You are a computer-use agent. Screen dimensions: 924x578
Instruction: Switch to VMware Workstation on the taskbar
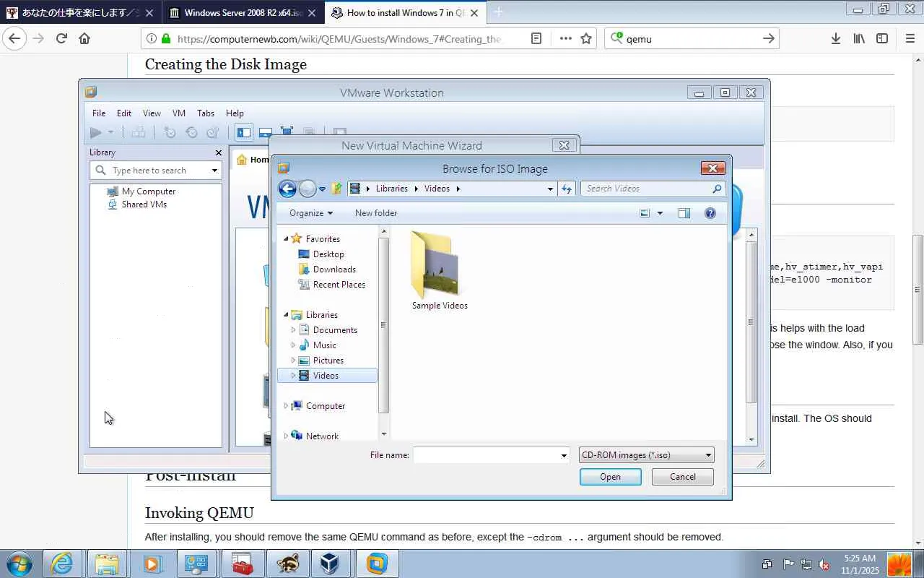coord(377,564)
